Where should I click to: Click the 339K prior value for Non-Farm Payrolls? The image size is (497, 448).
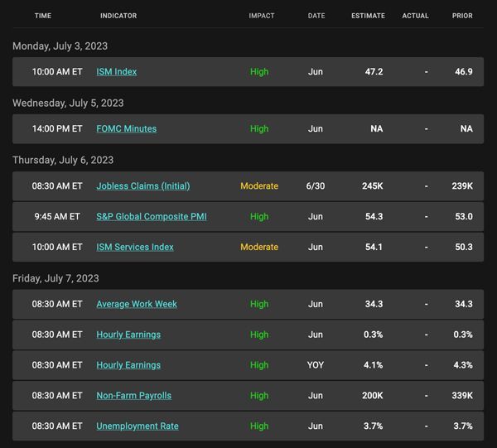462,396
